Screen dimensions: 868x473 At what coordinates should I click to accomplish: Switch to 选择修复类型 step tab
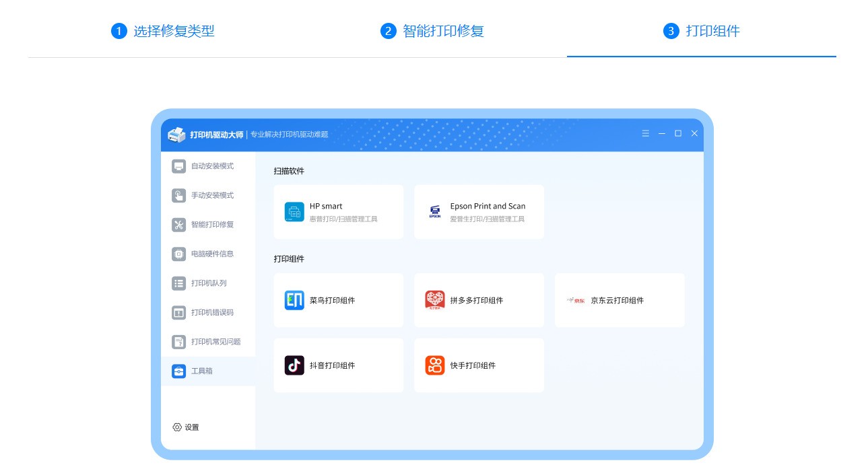(162, 31)
